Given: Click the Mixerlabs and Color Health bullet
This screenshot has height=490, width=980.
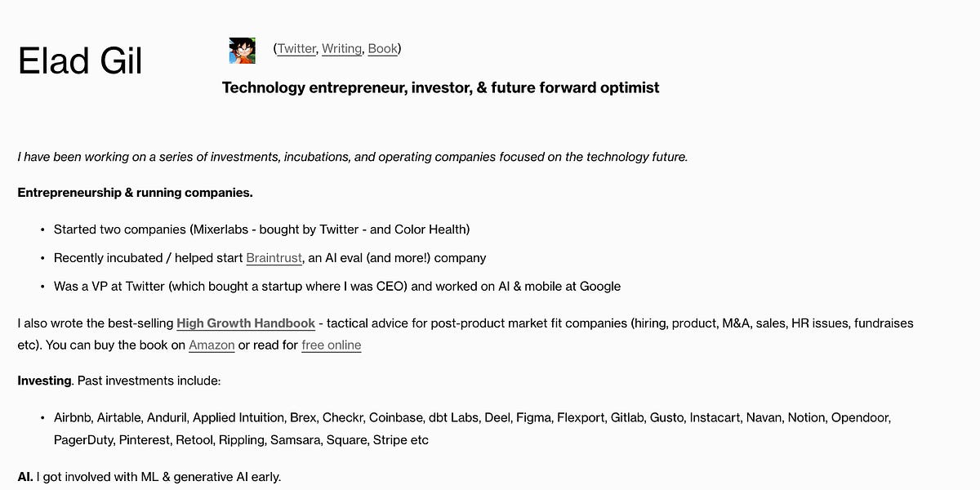Looking at the screenshot, I should [x=261, y=229].
